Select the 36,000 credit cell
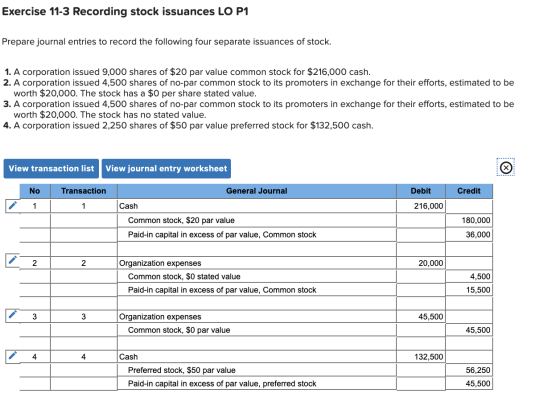The width and height of the screenshot is (560, 414). [x=469, y=235]
